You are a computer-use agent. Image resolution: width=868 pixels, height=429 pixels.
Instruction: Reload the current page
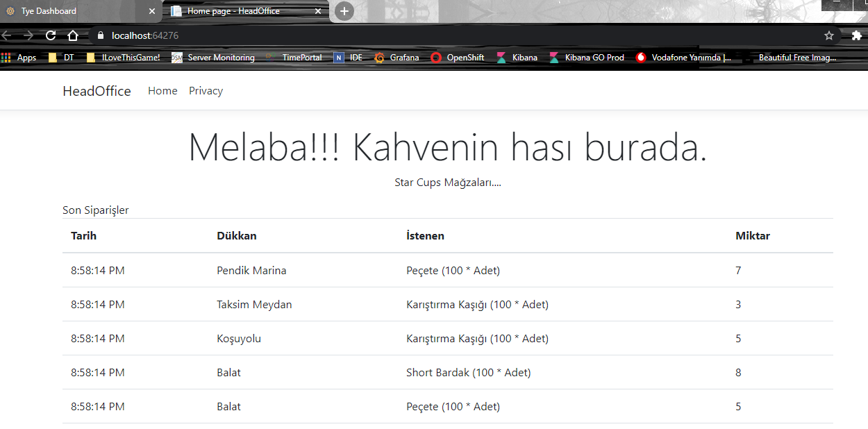49,35
